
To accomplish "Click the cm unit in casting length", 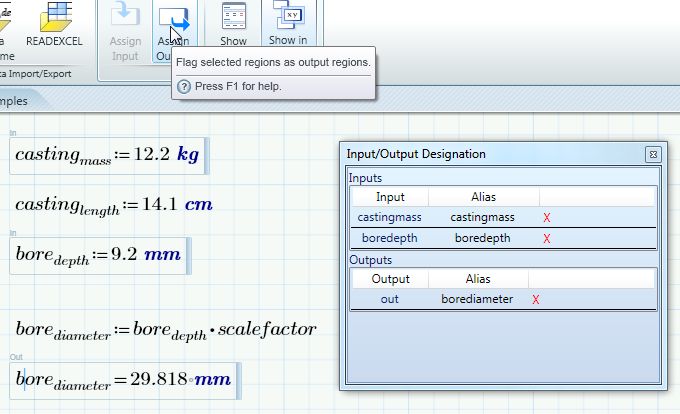I will pyautogui.click(x=199, y=204).
